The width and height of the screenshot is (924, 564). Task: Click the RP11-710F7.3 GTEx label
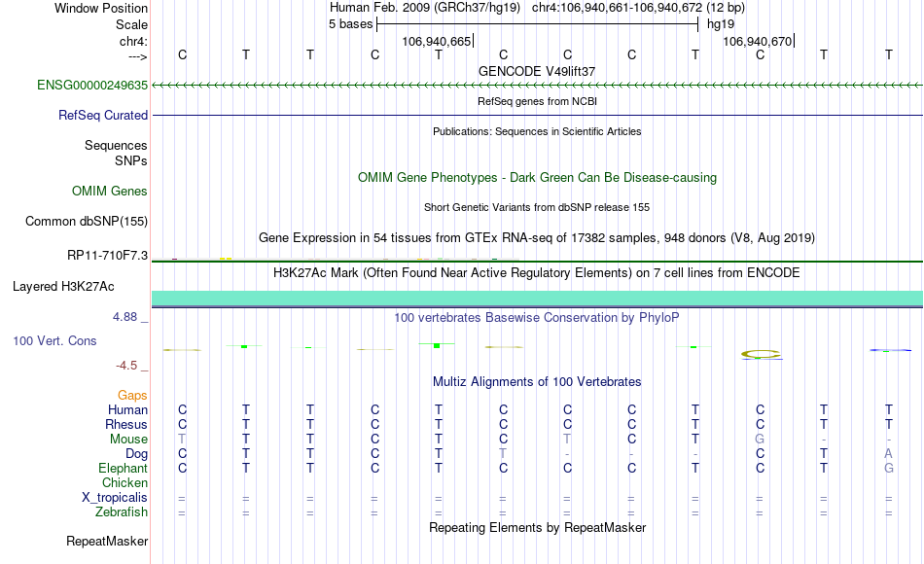click(x=107, y=255)
